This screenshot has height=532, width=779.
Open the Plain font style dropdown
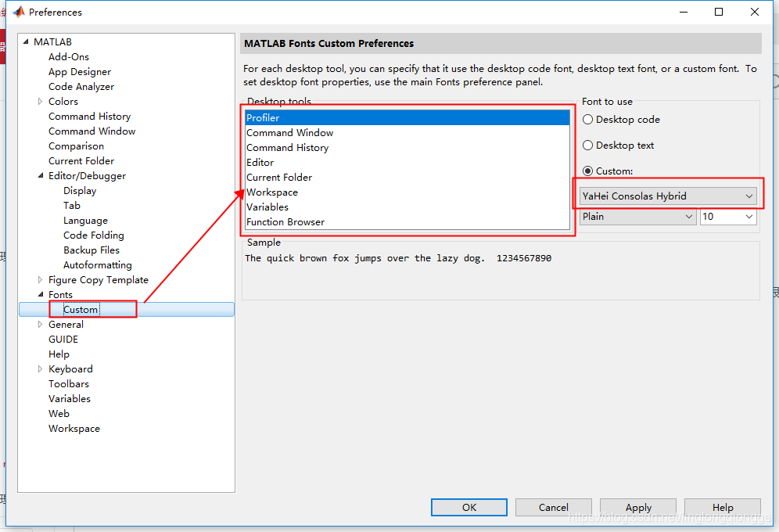[x=638, y=217]
